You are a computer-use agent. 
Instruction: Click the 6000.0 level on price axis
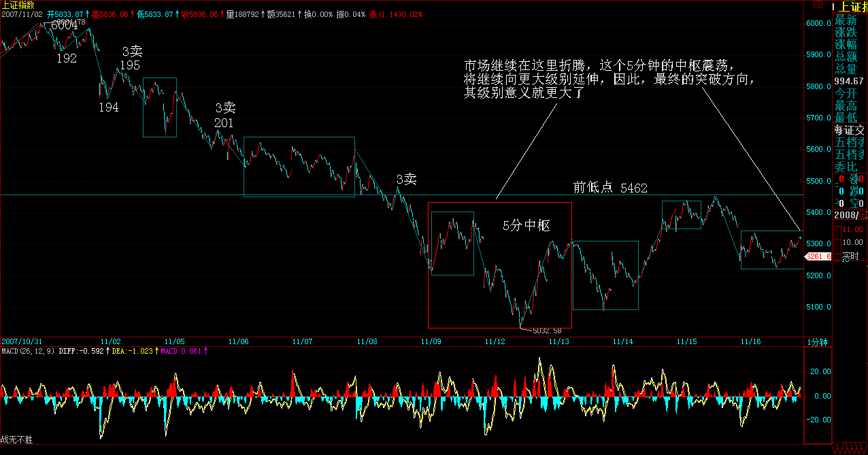(x=818, y=24)
